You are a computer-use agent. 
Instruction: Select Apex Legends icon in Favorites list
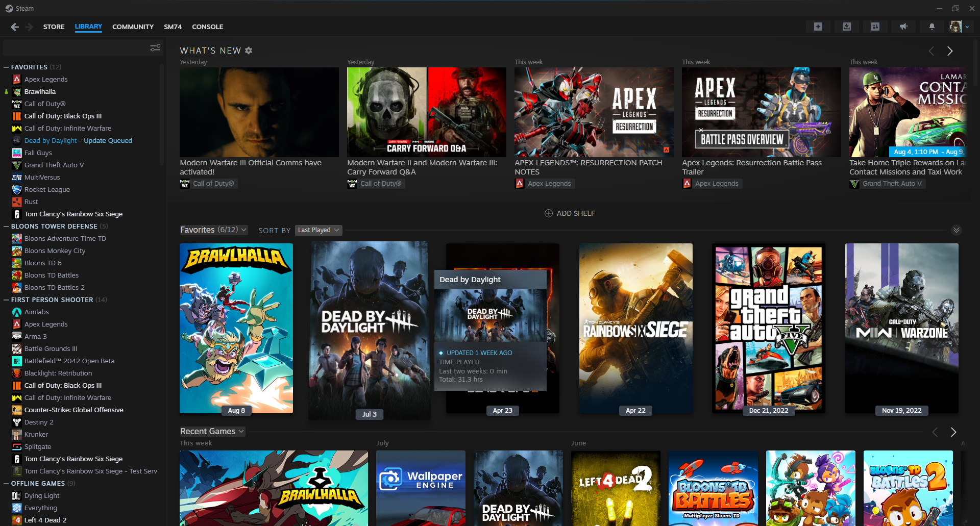(x=17, y=79)
